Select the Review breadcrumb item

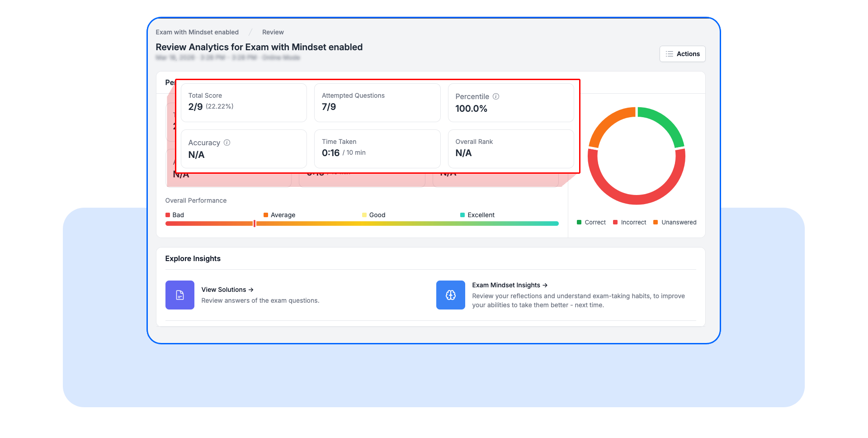point(273,32)
